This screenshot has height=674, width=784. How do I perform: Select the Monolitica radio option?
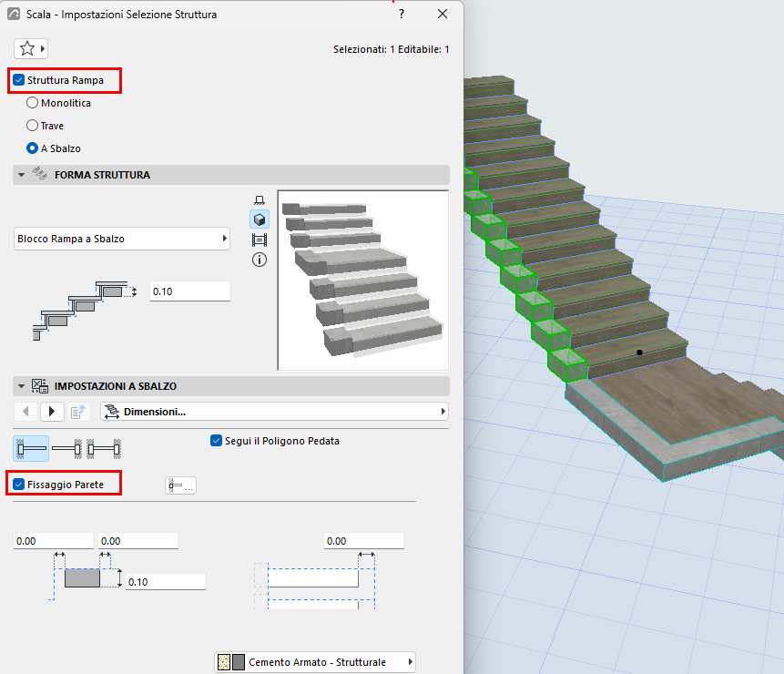tap(33, 103)
